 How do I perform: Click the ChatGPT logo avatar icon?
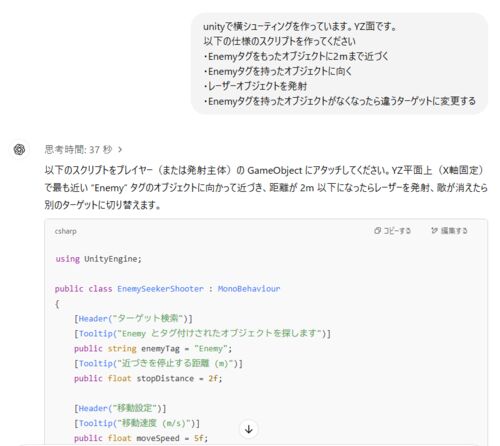[19, 149]
